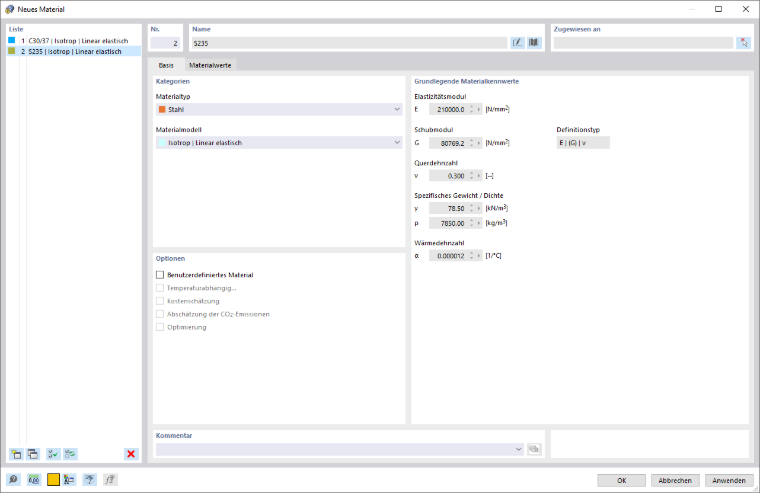Click the Zugewiesen an field
The width and height of the screenshot is (760, 493).
click(643, 43)
